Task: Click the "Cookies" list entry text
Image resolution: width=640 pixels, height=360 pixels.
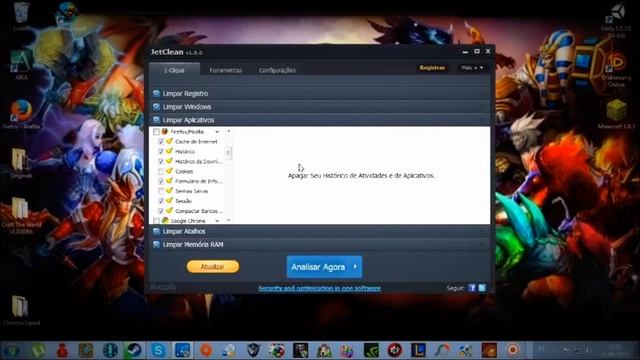Action: [184, 171]
